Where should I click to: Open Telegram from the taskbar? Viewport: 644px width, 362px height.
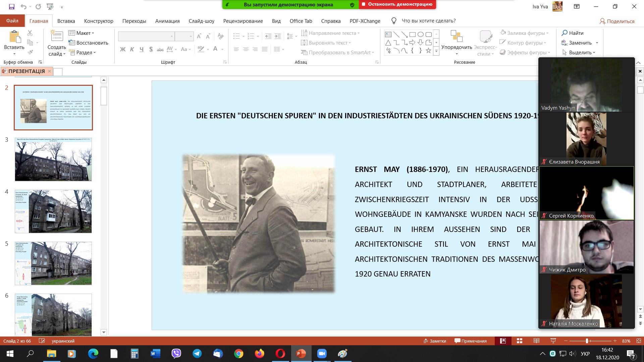(197, 354)
